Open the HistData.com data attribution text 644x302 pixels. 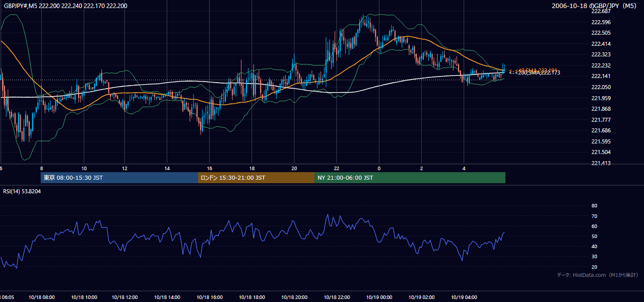click(x=598, y=275)
